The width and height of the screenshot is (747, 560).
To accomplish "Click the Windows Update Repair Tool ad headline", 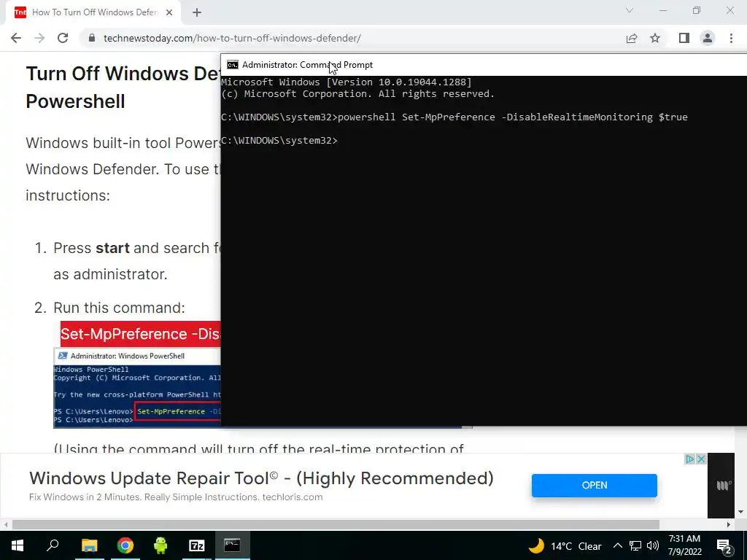I will coord(262,478).
